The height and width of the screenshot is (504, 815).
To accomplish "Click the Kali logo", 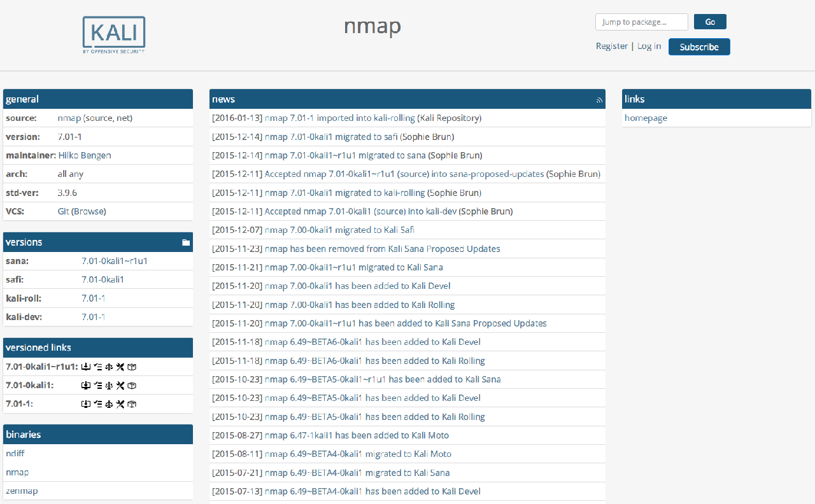I will (x=114, y=35).
